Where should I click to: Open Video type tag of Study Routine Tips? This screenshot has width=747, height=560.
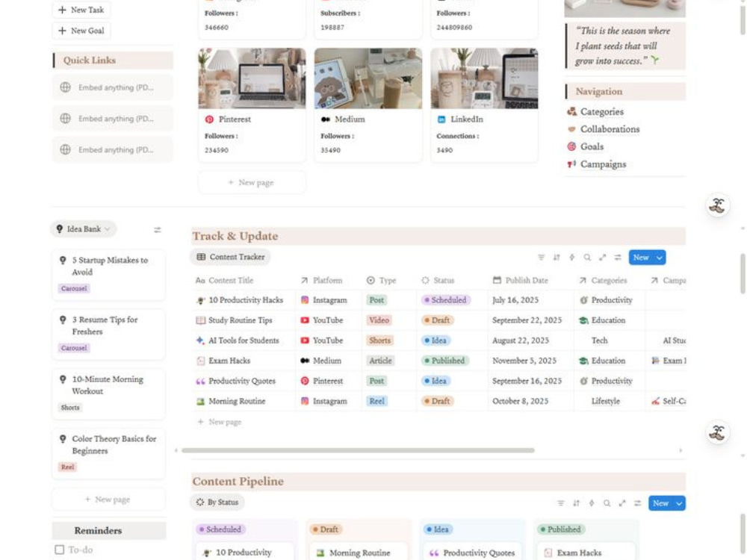coord(379,320)
